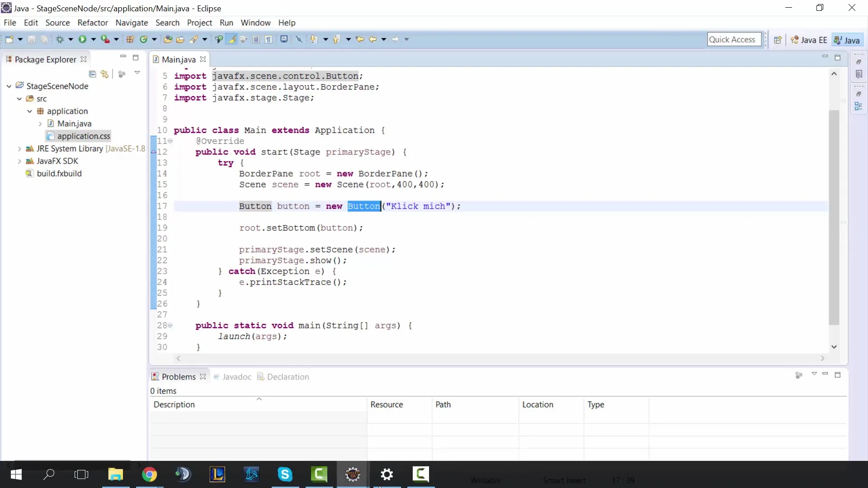Click the Open Type icon in toolbar

[x=167, y=39]
